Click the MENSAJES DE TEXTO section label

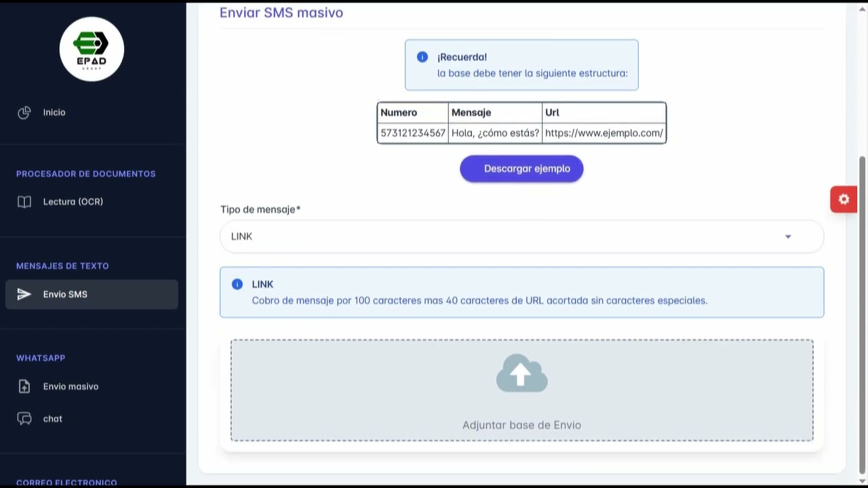62,266
